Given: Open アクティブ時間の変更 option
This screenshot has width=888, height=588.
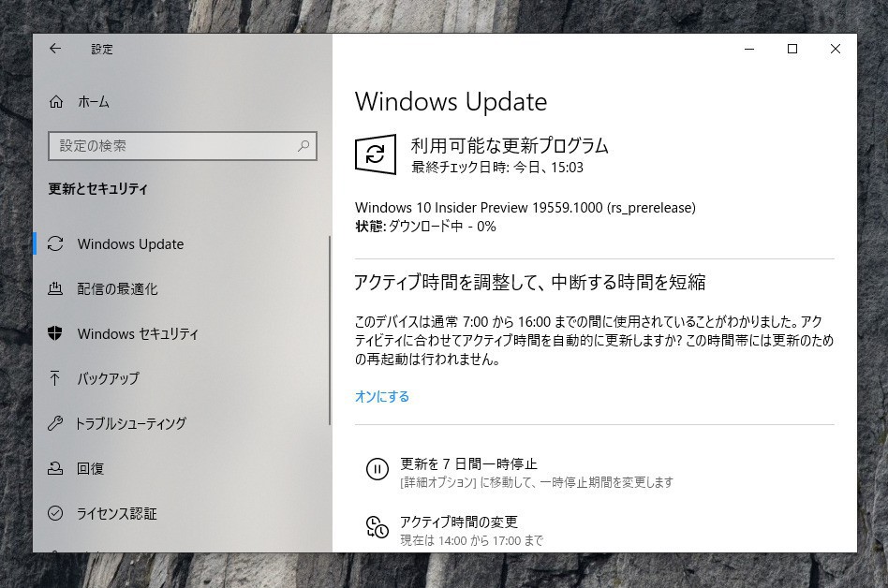Looking at the screenshot, I should point(459,522).
